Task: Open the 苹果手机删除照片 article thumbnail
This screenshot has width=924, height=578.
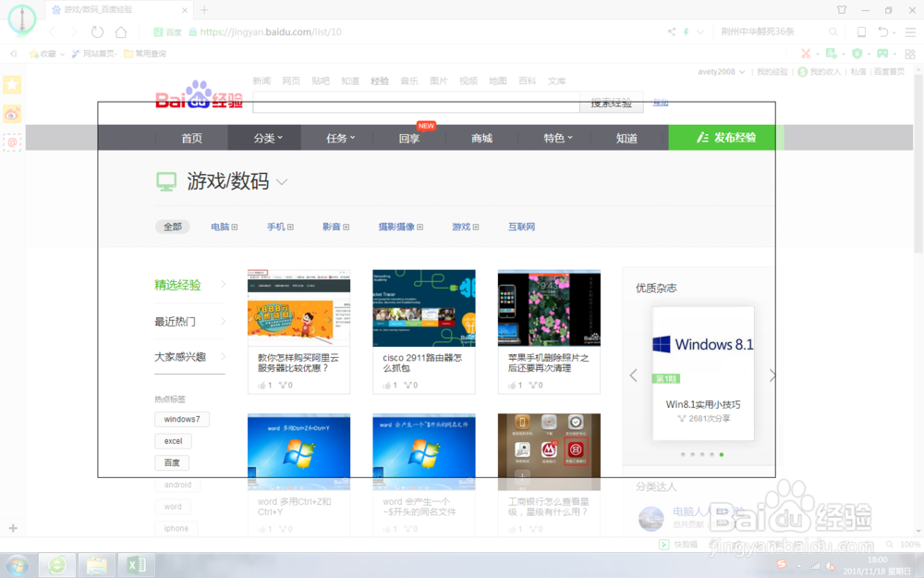Action: 549,308
